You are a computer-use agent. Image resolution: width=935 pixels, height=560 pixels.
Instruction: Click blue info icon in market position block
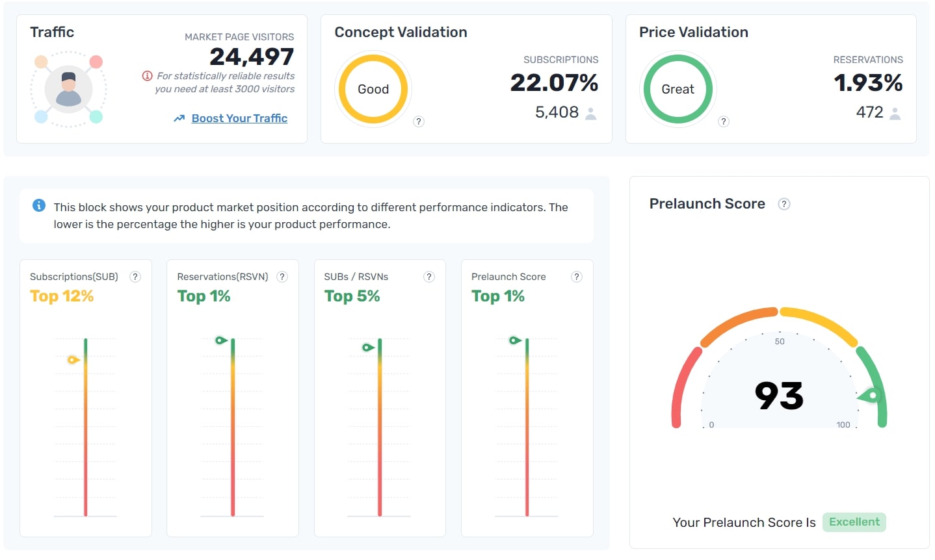38,205
